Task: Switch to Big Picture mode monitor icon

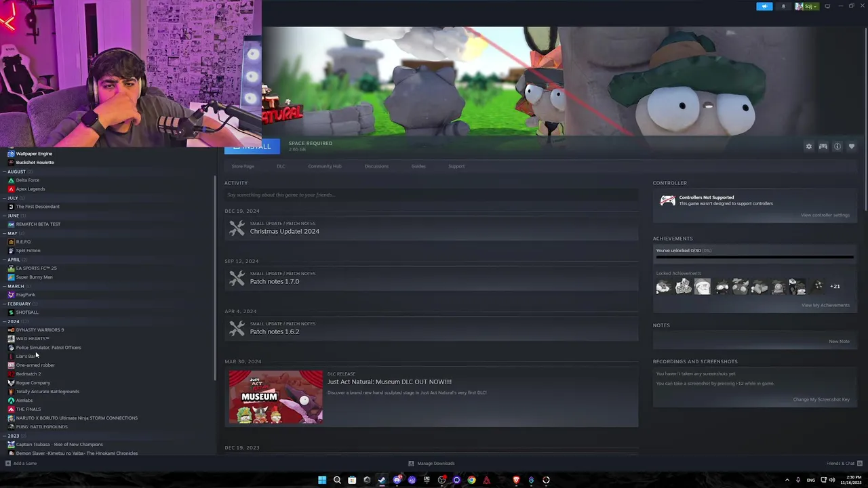Action: pos(827,6)
